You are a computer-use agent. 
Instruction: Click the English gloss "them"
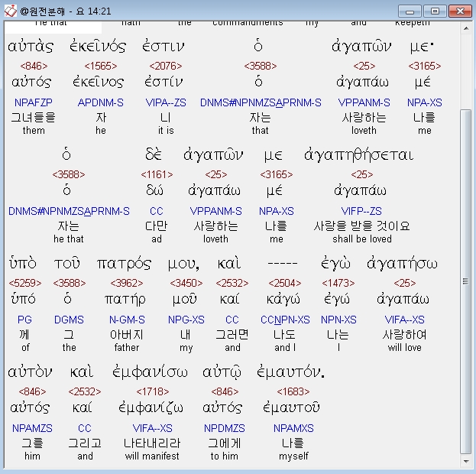point(34,131)
